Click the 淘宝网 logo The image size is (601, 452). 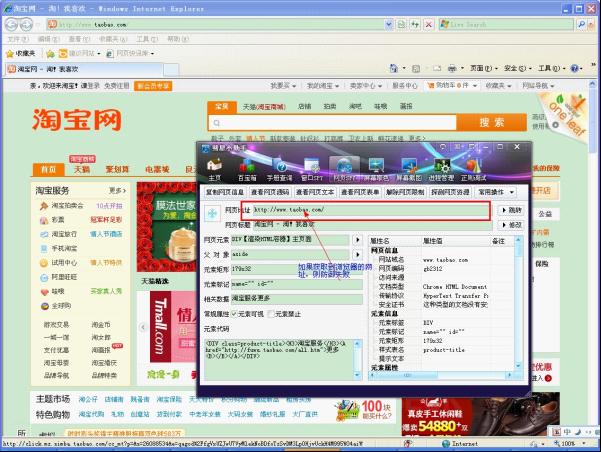point(77,119)
